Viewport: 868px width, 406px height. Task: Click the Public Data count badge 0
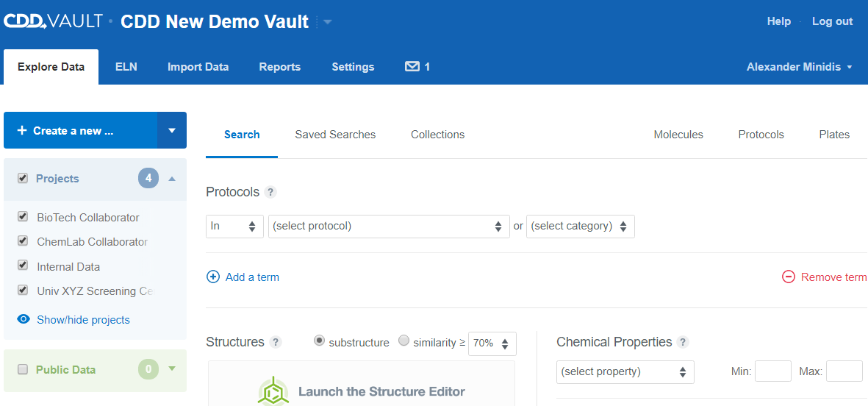click(148, 369)
